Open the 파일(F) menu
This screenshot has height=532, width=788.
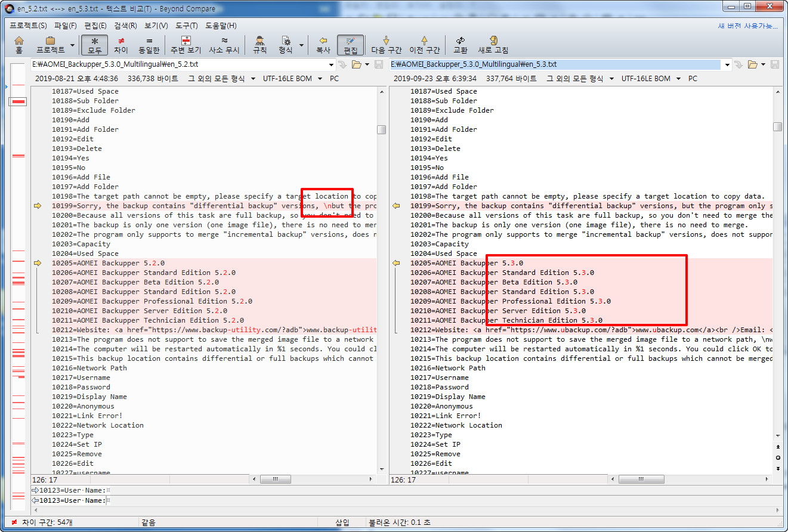[66, 26]
